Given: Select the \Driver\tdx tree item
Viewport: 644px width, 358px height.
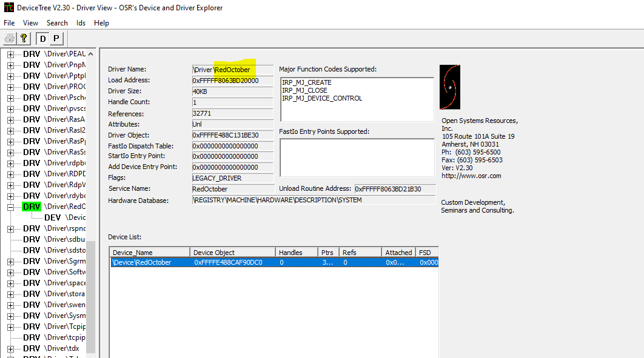Looking at the screenshot, I should tap(51, 348).
